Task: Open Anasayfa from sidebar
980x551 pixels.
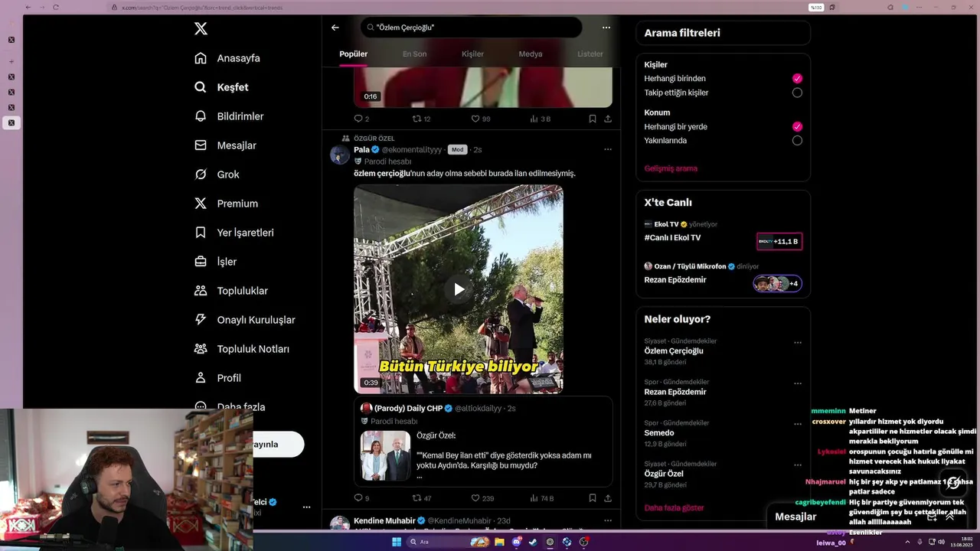Action: click(x=227, y=58)
